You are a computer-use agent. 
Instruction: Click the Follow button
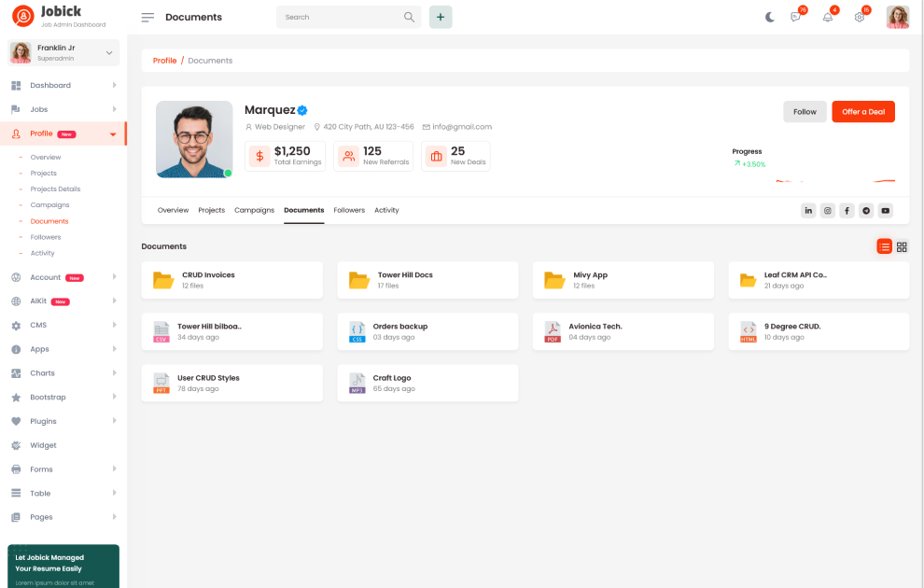pyautogui.click(x=805, y=112)
